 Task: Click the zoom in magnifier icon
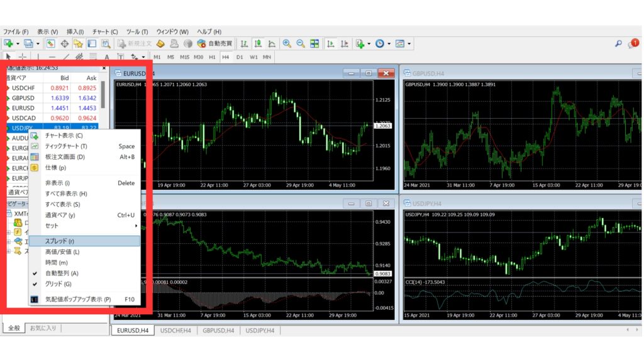pos(287,43)
